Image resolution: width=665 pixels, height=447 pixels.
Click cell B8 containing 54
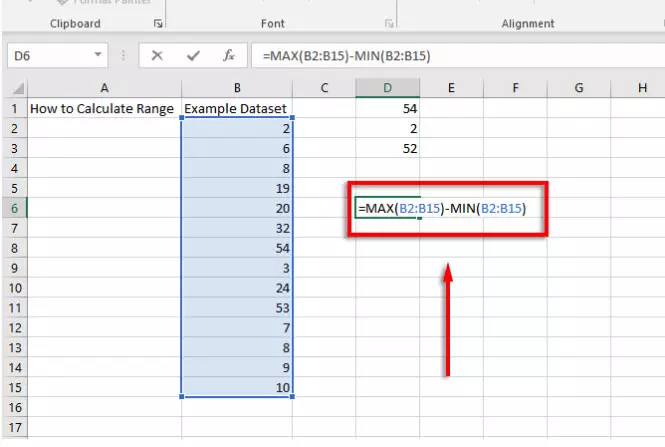[237, 248]
